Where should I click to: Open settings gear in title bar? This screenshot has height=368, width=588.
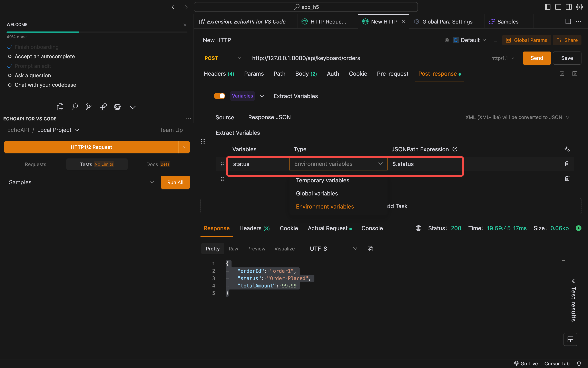(x=579, y=7)
